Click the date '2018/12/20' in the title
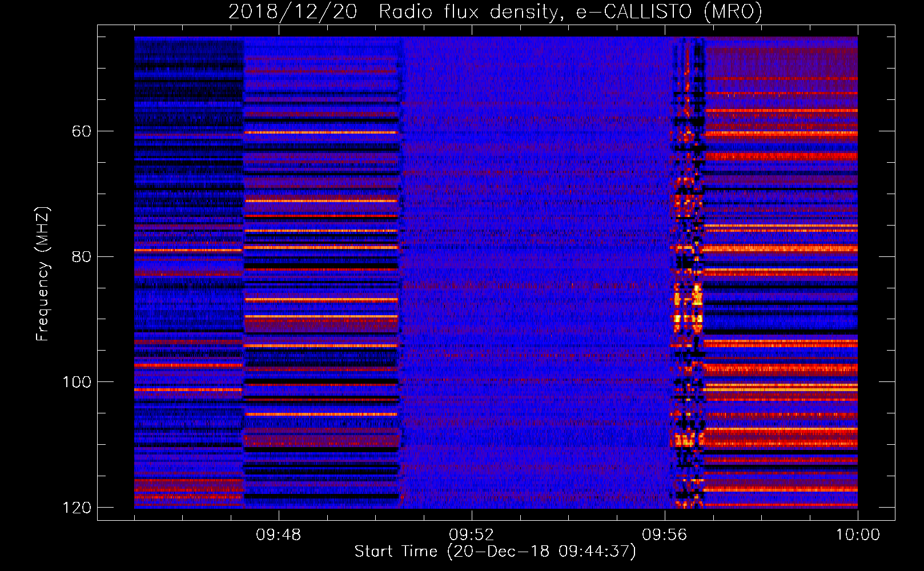Screen dimensions: 924x571 click(293, 12)
